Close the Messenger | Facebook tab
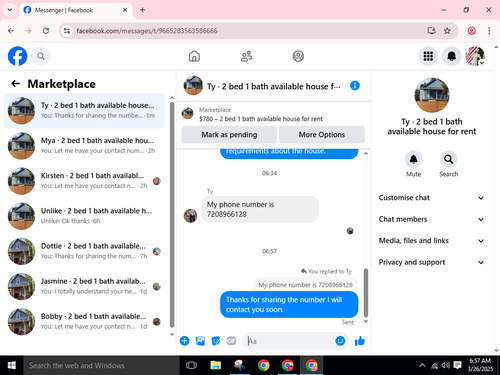The image size is (500, 375). pos(125,10)
